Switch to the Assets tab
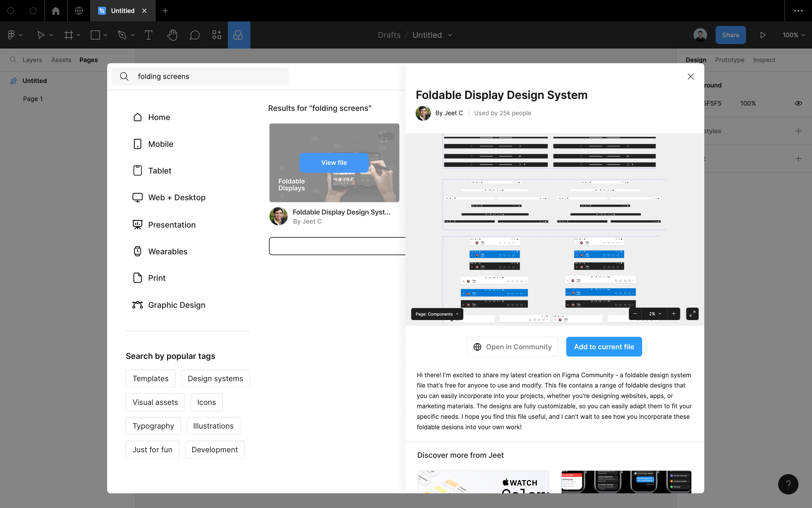Viewport: 812px width, 508px height. coord(61,60)
